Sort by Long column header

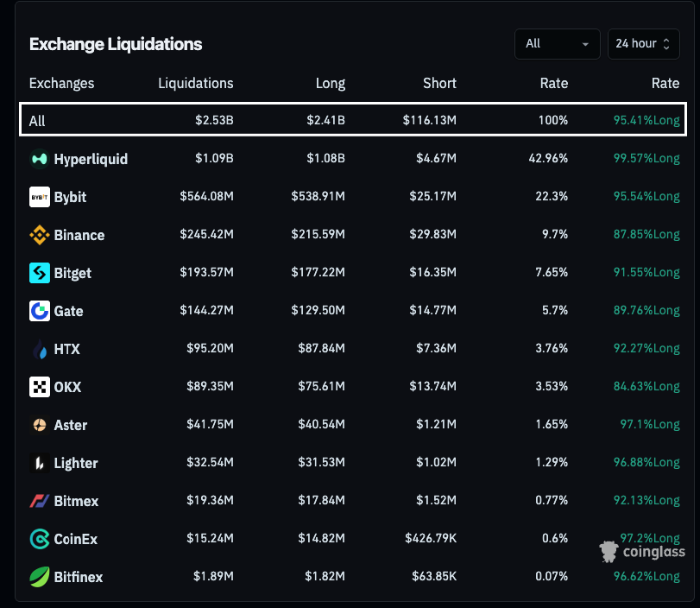(x=331, y=84)
